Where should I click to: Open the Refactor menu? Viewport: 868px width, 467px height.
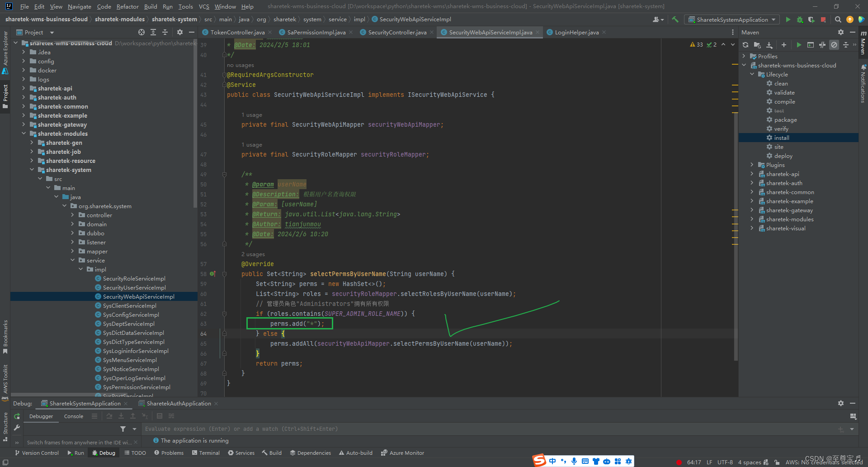(x=127, y=6)
